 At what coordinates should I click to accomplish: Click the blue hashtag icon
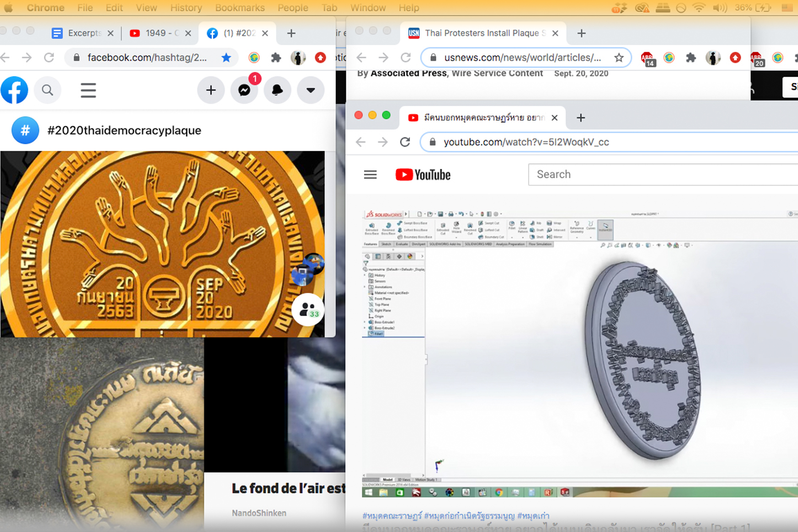pos(25,130)
